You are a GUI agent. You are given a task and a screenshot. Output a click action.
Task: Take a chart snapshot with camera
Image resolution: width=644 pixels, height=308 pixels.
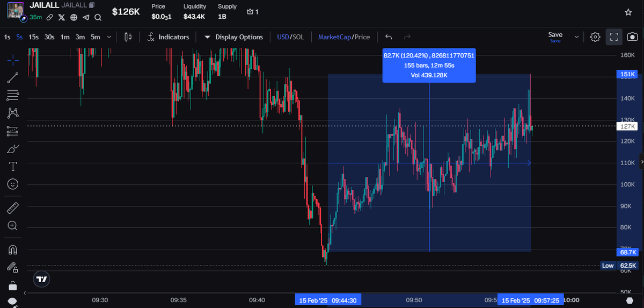632,37
